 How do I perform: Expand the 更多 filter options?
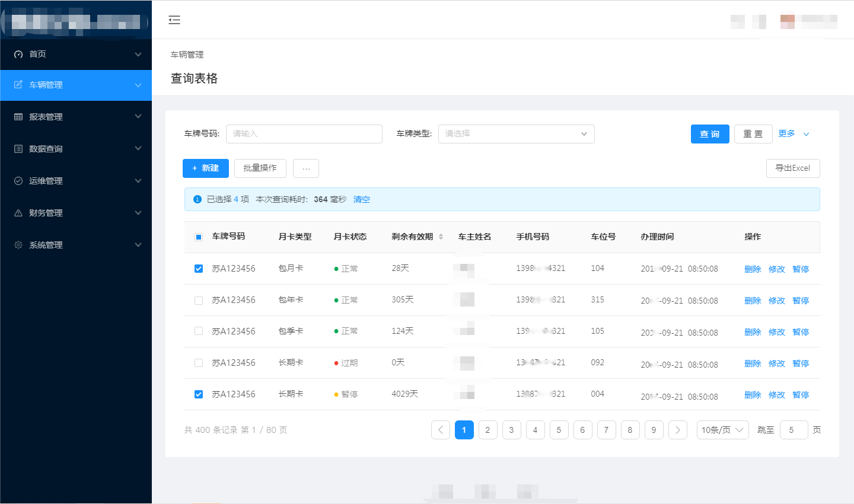[794, 134]
